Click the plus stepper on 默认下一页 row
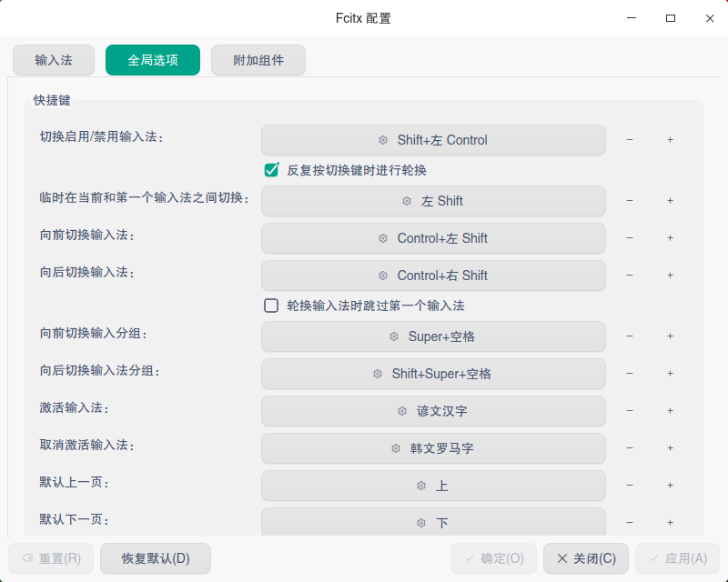The height and width of the screenshot is (582, 728). point(670,523)
